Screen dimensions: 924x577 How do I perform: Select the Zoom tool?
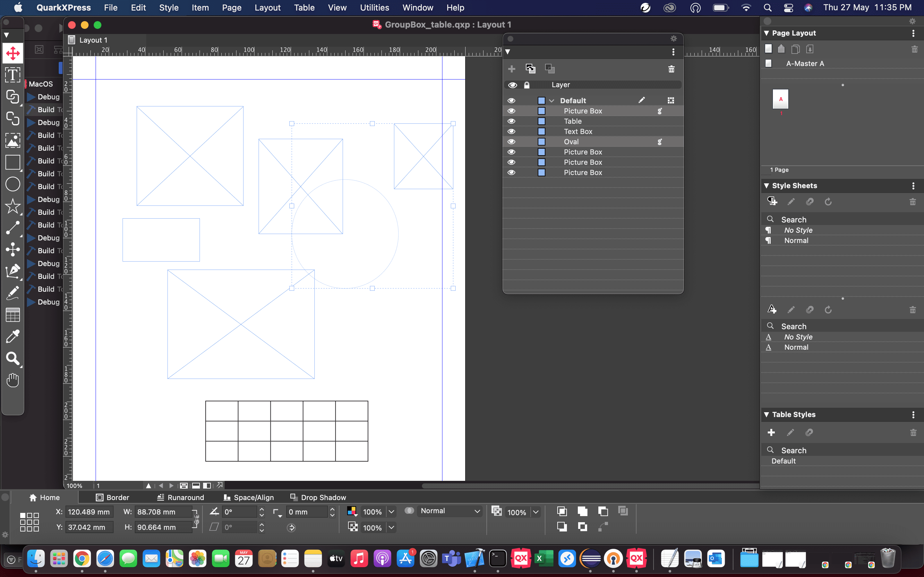pyautogui.click(x=13, y=359)
